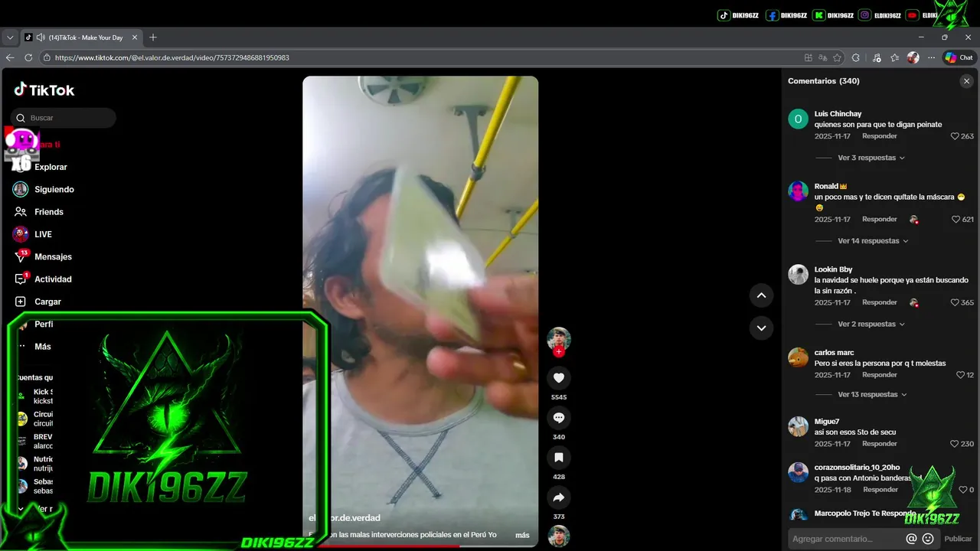Open the emoji picker in comment box
980x551 pixels.
click(x=928, y=539)
